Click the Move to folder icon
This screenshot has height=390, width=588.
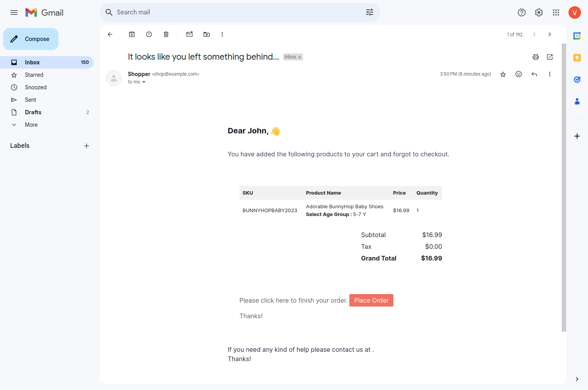[207, 34]
